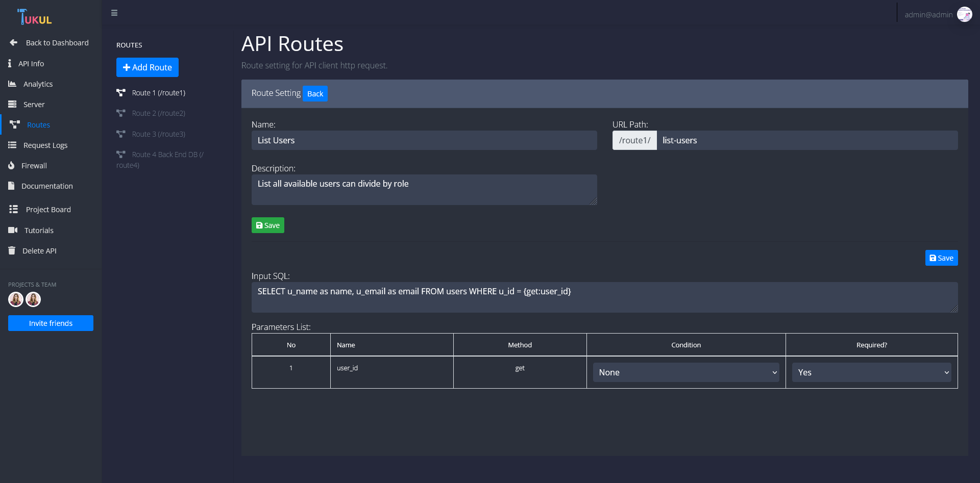Image resolution: width=980 pixels, height=483 pixels.
Task: Click the blue Back button
Action: click(x=315, y=94)
